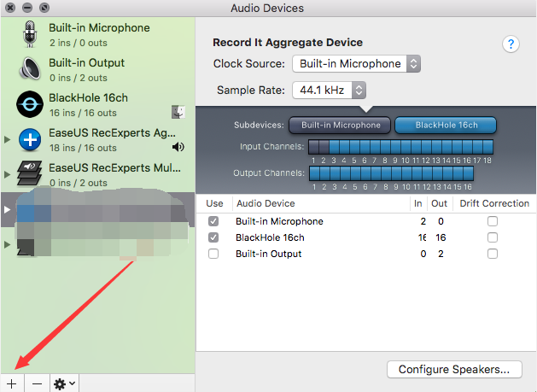Select the BlackHole 16ch table row name
The image size is (537, 392).
(x=270, y=237)
